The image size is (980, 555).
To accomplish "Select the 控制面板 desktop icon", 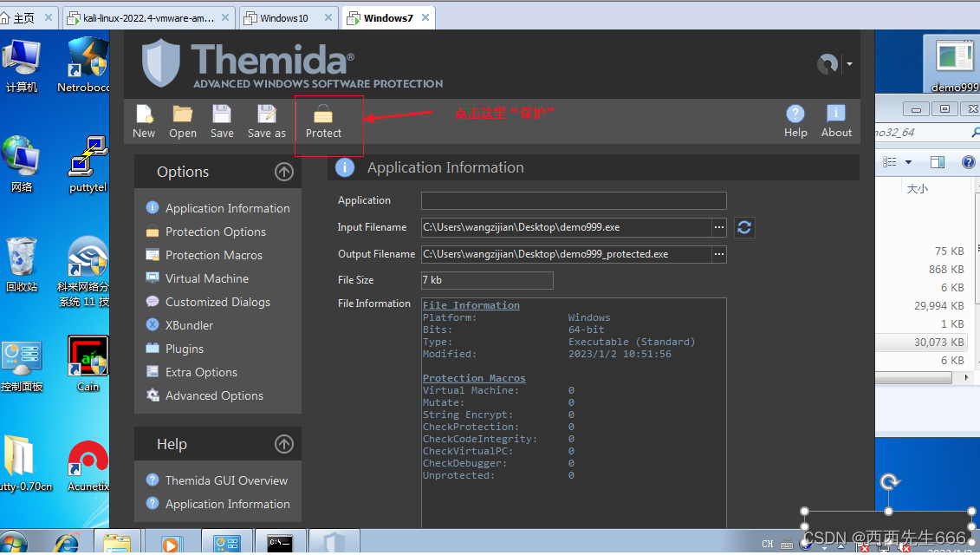I will (x=22, y=367).
